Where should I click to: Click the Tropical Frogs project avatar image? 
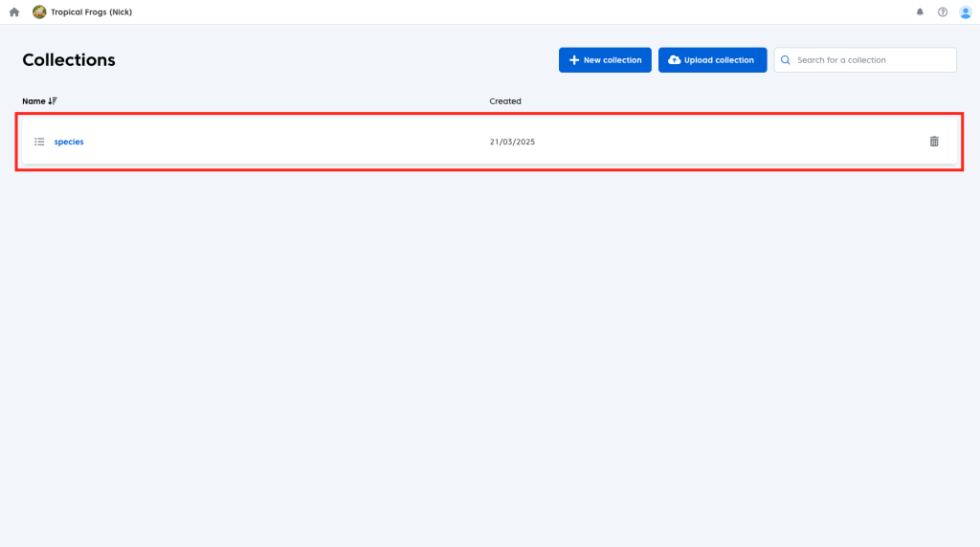click(x=39, y=12)
